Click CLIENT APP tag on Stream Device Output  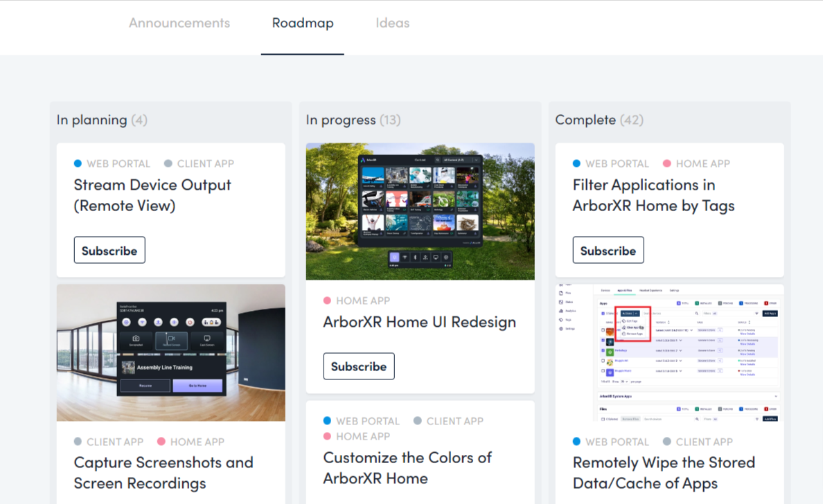click(199, 163)
